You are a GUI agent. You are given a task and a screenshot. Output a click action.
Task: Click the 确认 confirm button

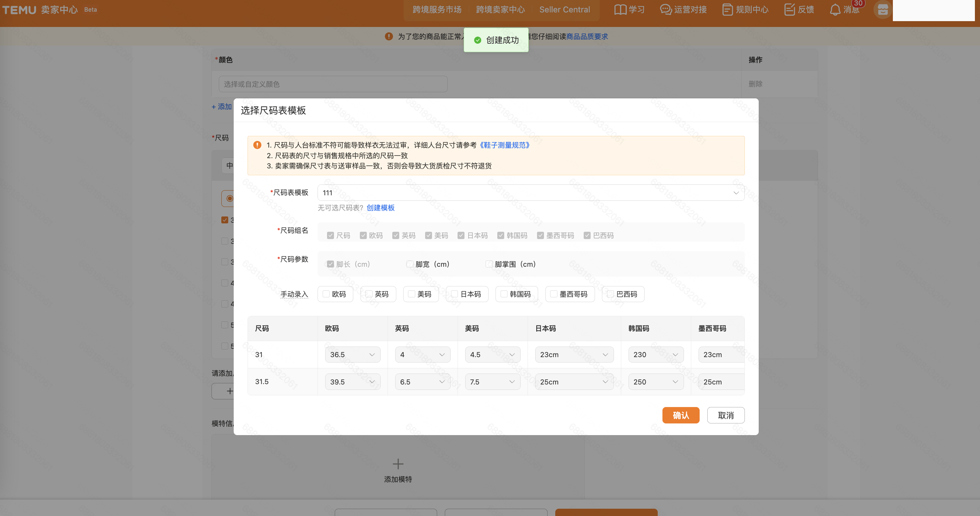point(681,415)
